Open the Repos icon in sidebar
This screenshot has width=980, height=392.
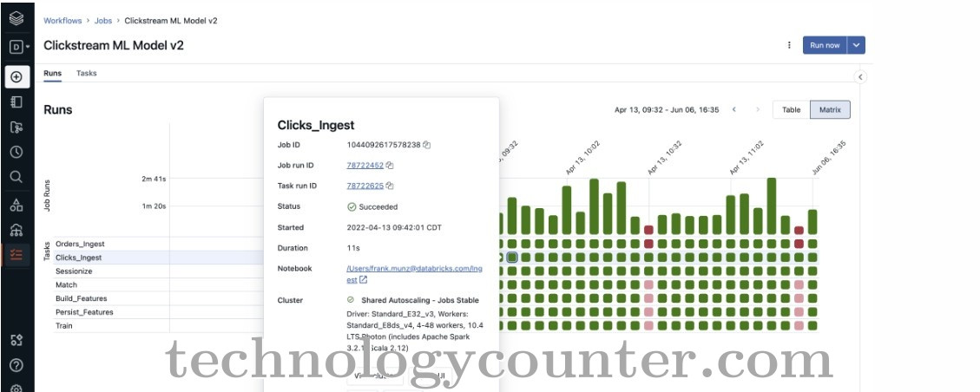click(16, 127)
